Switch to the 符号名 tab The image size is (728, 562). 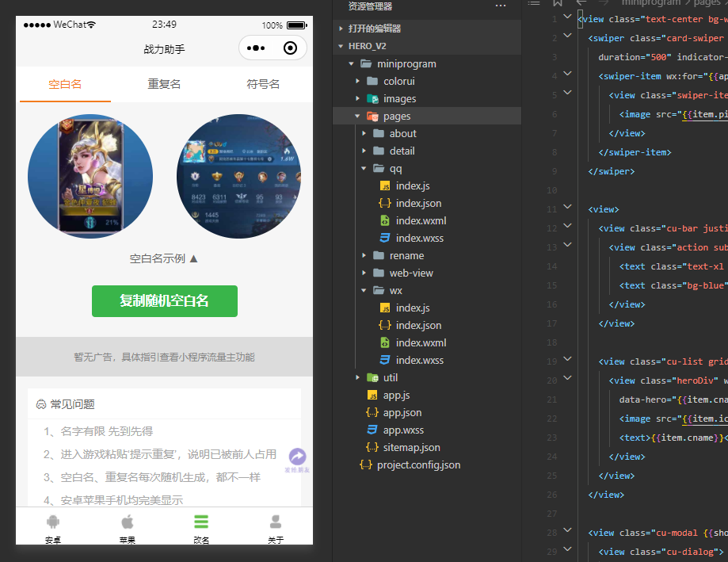coord(263,84)
